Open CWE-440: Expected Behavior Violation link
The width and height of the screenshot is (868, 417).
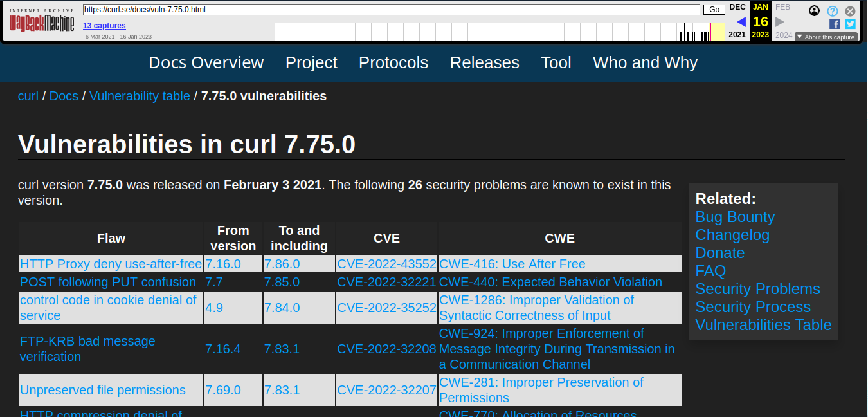[x=550, y=282]
